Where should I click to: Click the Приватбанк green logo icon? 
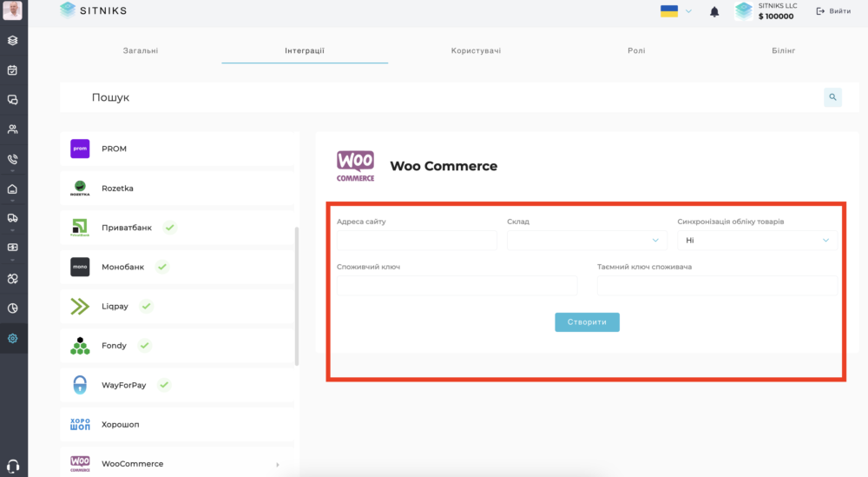(x=80, y=228)
